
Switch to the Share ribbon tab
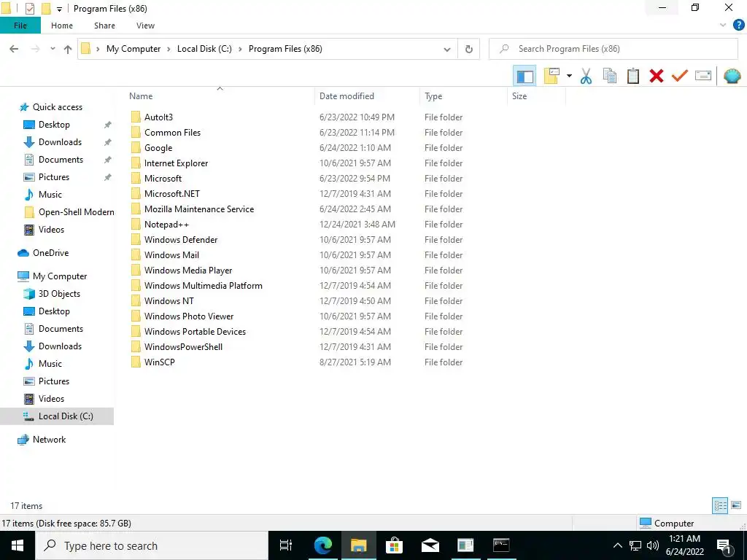104,26
